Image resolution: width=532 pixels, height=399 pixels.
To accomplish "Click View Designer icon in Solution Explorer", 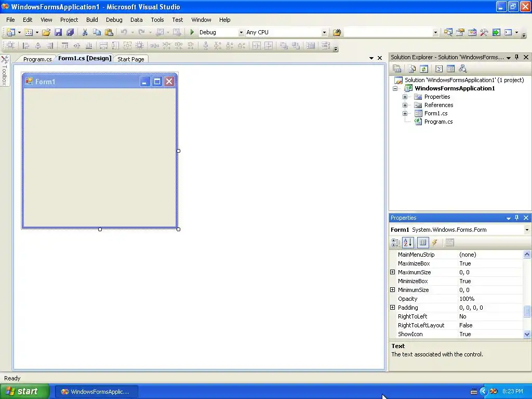I will click(450, 69).
